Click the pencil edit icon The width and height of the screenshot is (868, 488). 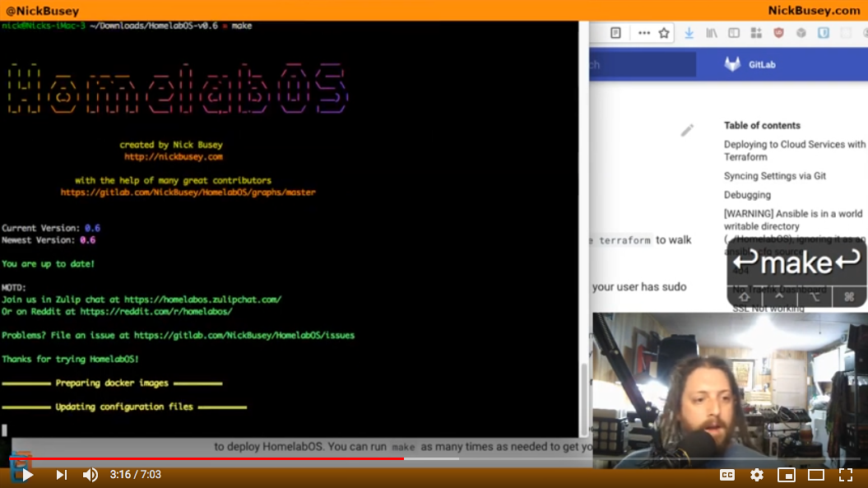coord(687,130)
